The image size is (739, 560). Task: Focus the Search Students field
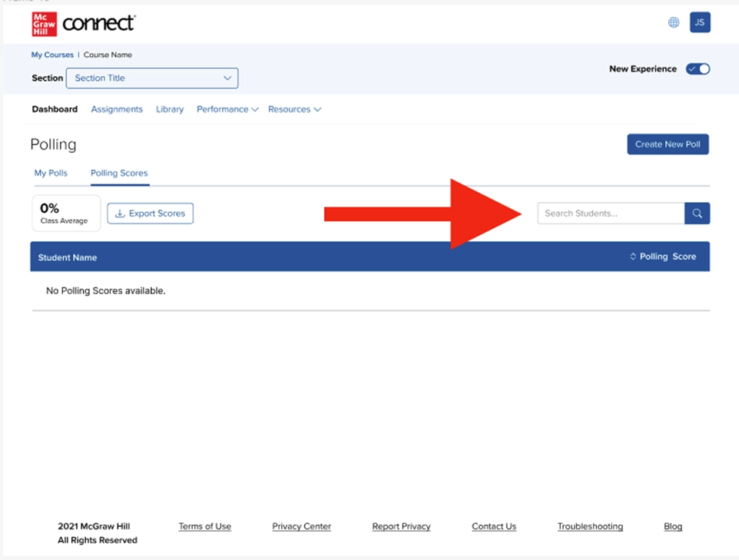tap(611, 214)
